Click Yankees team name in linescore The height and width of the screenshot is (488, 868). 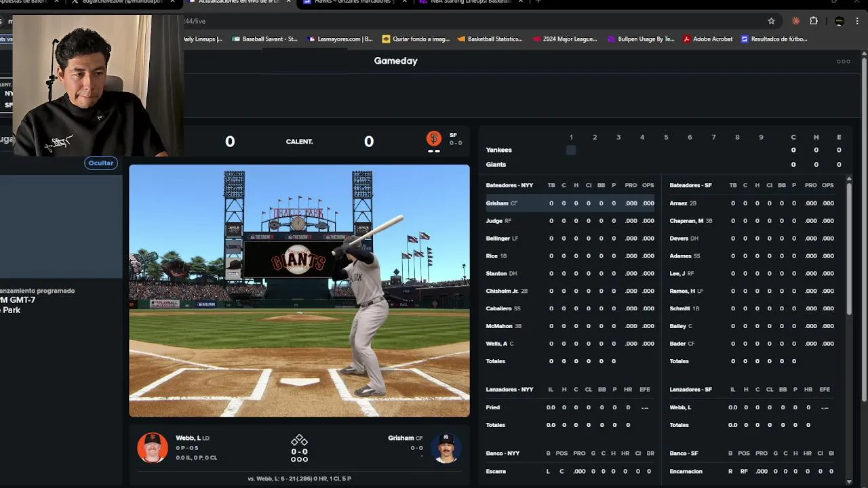pyautogui.click(x=498, y=150)
